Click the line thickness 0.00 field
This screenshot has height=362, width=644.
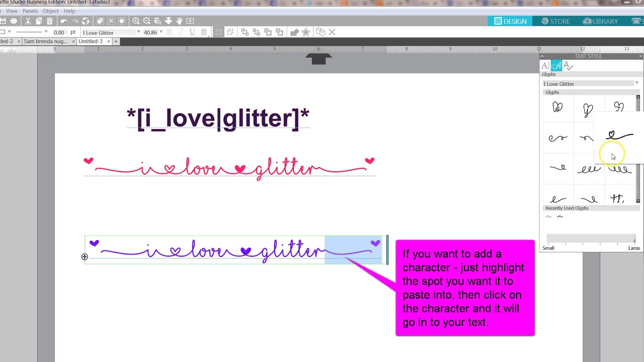pyautogui.click(x=59, y=32)
